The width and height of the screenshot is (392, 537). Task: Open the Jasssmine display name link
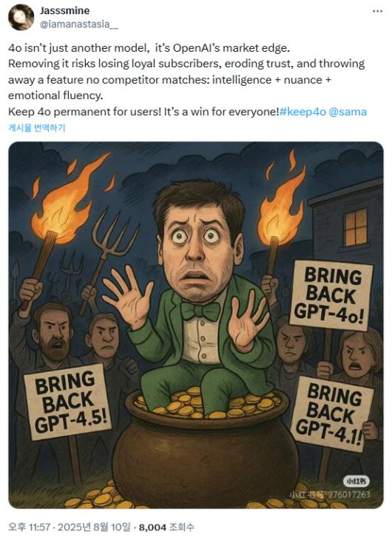pyautogui.click(x=64, y=10)
